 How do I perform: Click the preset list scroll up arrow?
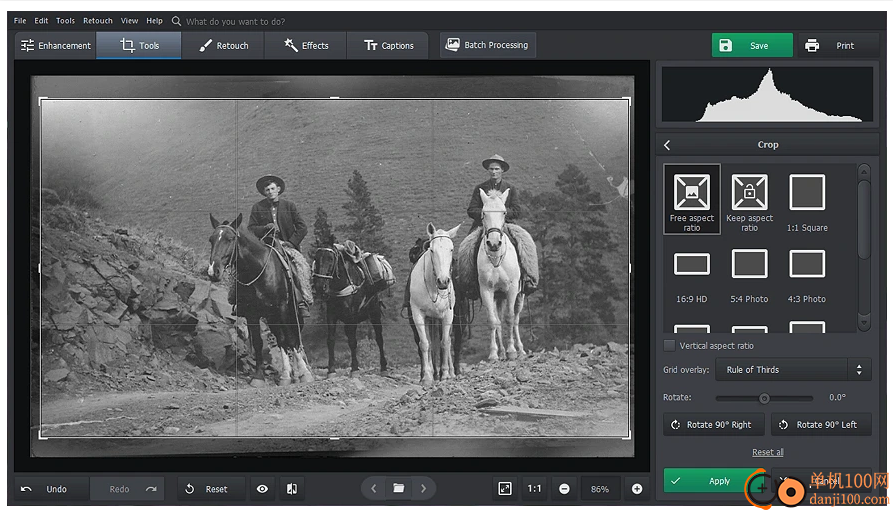(864, 171)
